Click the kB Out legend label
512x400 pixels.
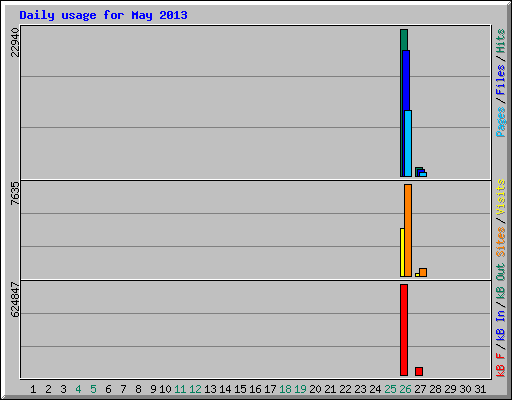501,281
